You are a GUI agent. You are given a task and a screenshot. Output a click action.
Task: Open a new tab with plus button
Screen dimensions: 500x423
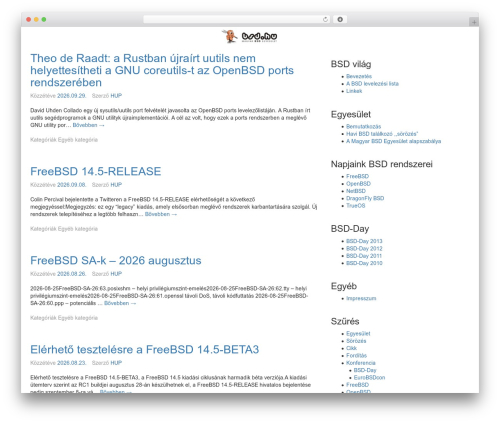(x=474, y=22)
